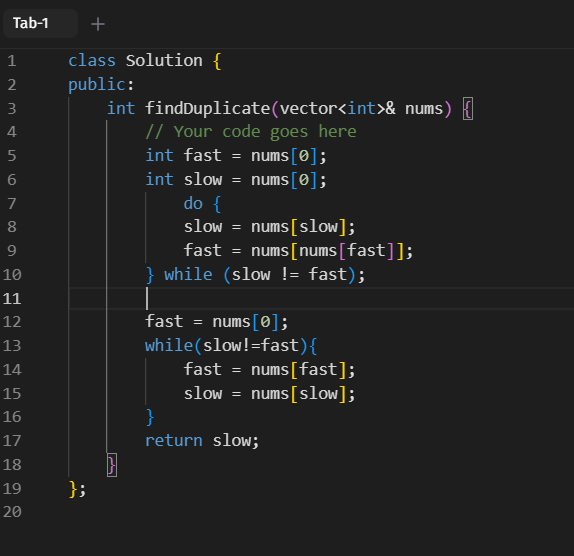Add a new tab with the plus icon

(98, 24)
